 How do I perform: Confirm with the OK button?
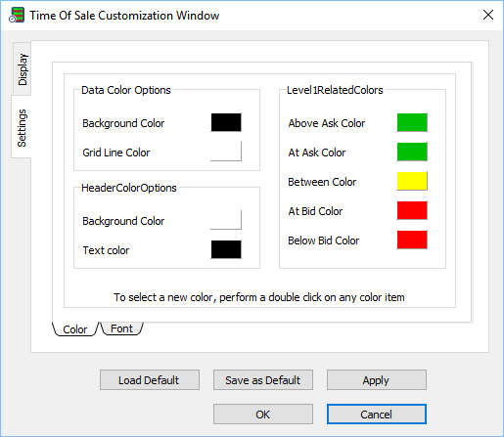(x=263, y=415)
